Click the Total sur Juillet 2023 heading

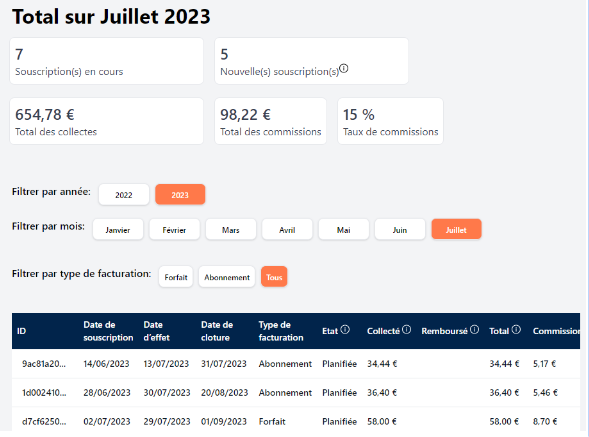point(111,17)
